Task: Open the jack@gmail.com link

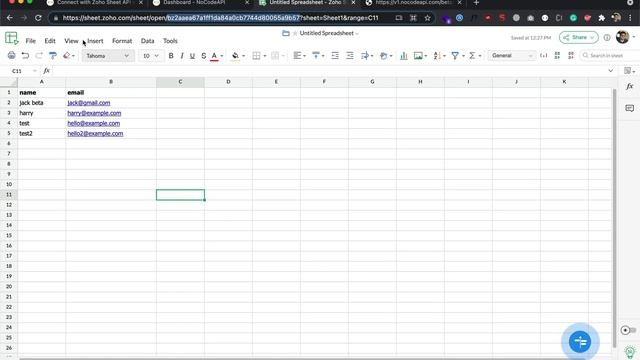Action: [x=89, y=103]
